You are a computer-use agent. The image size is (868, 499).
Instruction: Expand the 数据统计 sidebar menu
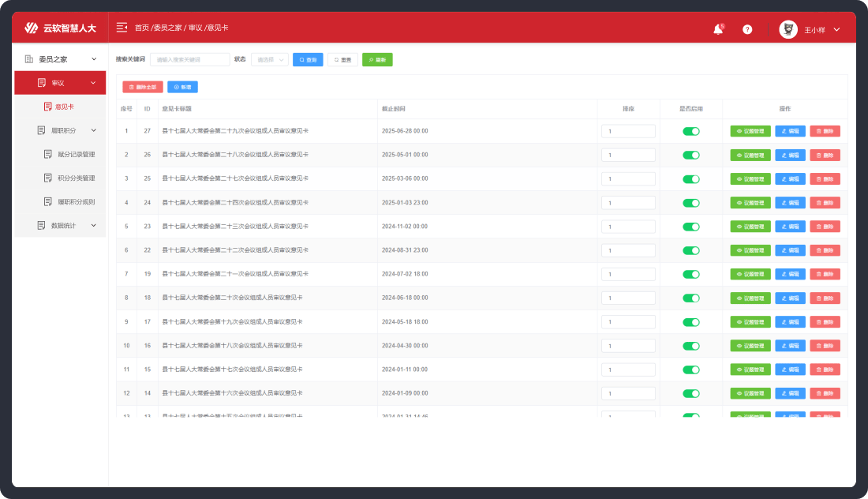click(68, 226)
